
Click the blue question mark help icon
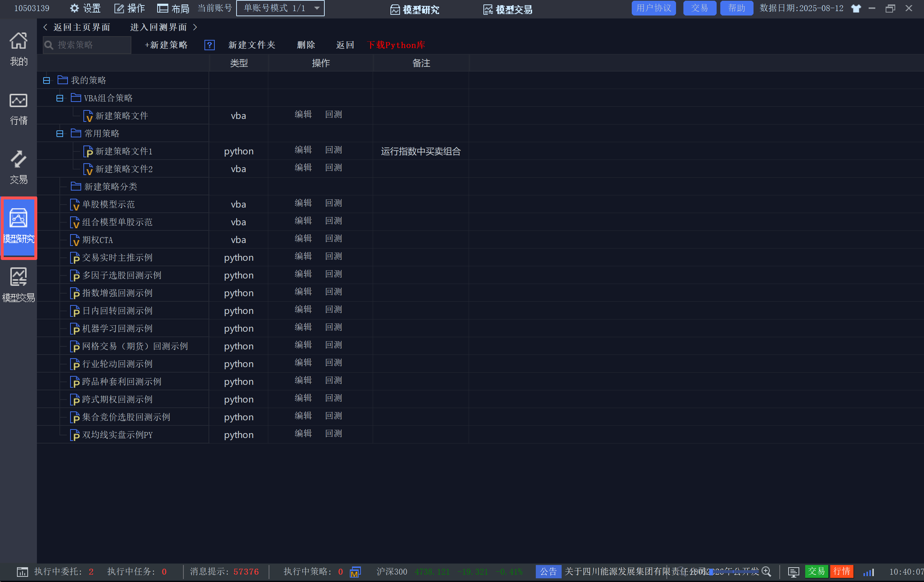(x=210, y=45)
